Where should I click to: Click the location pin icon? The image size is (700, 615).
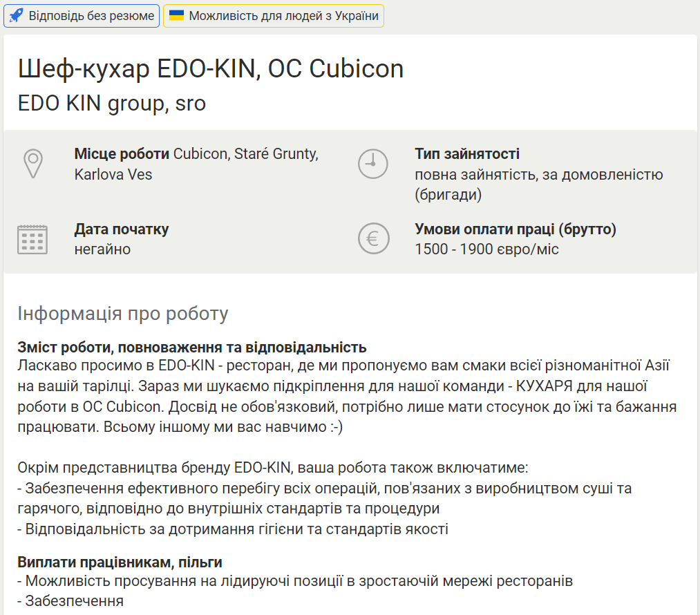33,163
